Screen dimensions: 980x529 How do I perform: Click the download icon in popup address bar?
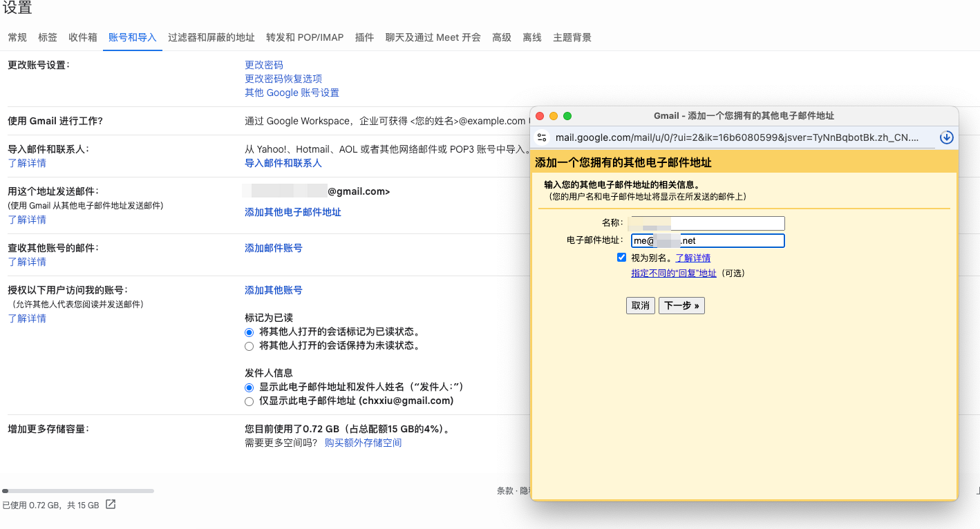click(x=947, y=137)
